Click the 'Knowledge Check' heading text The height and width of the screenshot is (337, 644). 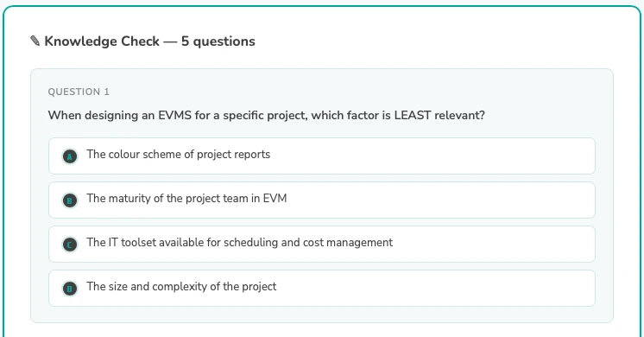[102, 41]
